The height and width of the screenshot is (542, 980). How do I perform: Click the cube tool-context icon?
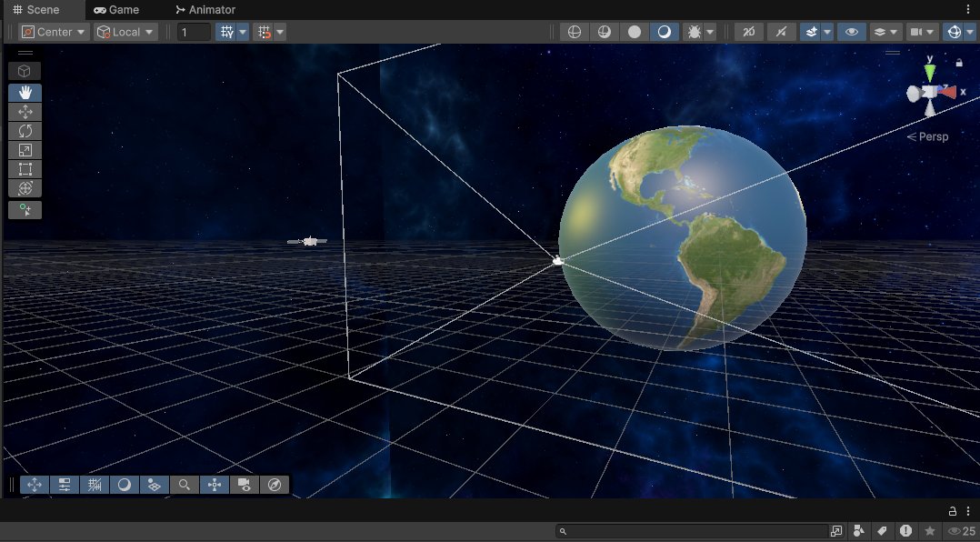tap(25, 71)
